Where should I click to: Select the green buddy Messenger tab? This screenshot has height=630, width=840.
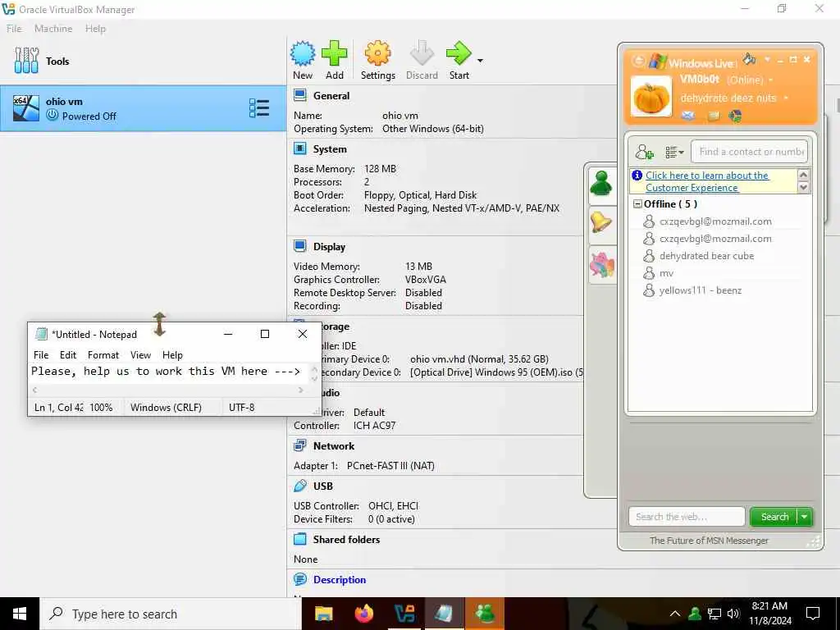pyautogui.click(x=601, y=183)
